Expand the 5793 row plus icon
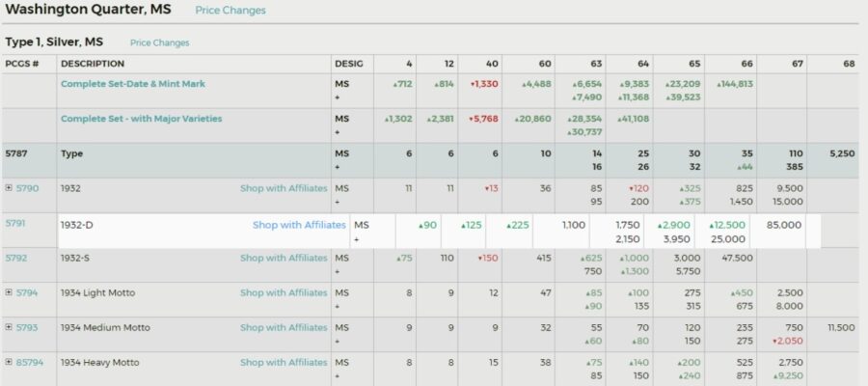Image resolution: width=868 pixels, height=386 pixels. coord(9,327)
